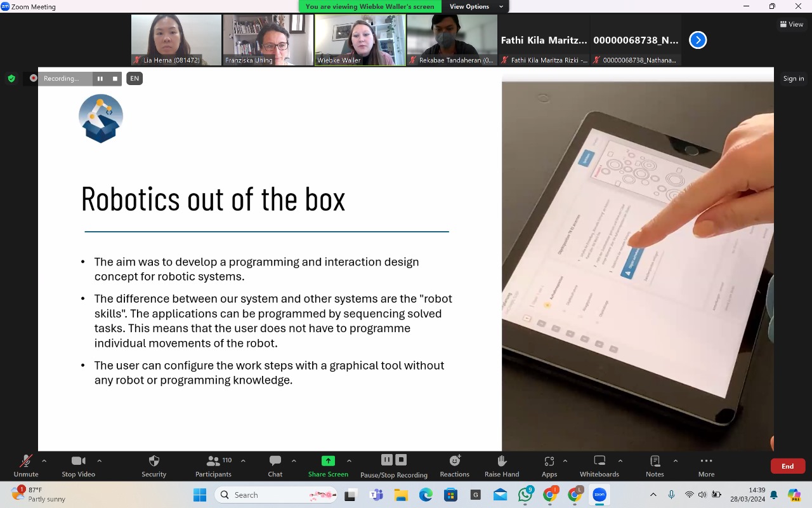Select Lia Herna's video thumbnail

(176, 40)
